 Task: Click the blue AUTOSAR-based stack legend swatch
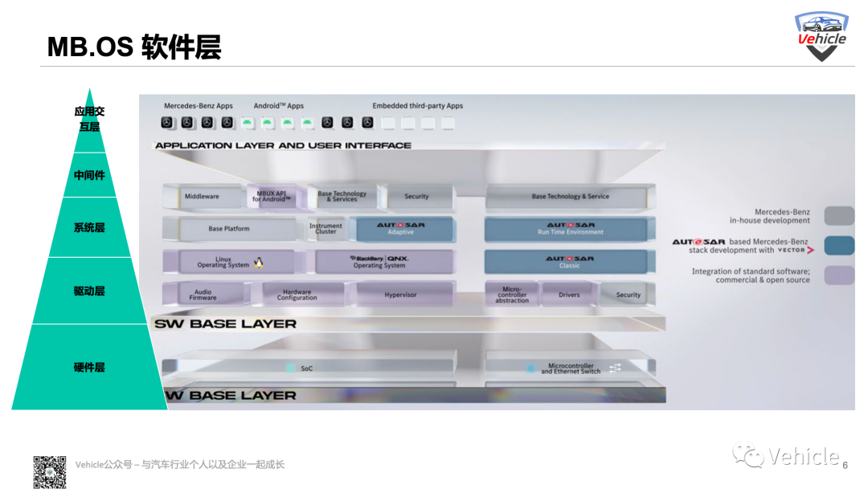838,246
